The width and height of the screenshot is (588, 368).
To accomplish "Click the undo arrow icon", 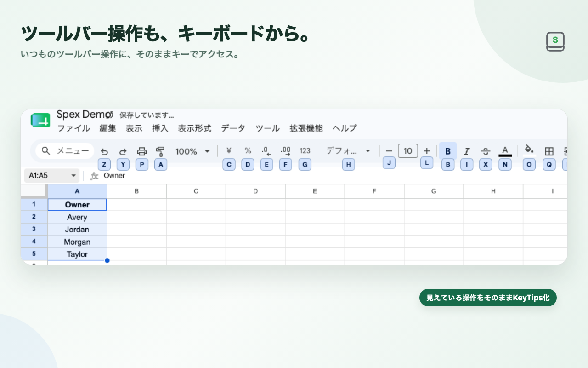I will tap(104, 151).
